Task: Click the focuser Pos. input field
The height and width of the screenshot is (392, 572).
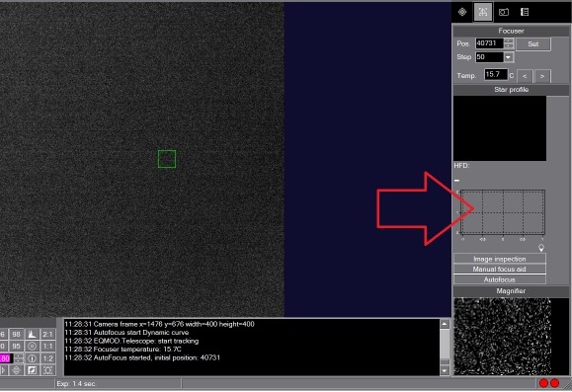Action: pyautogui.click(x=489, y=43)
